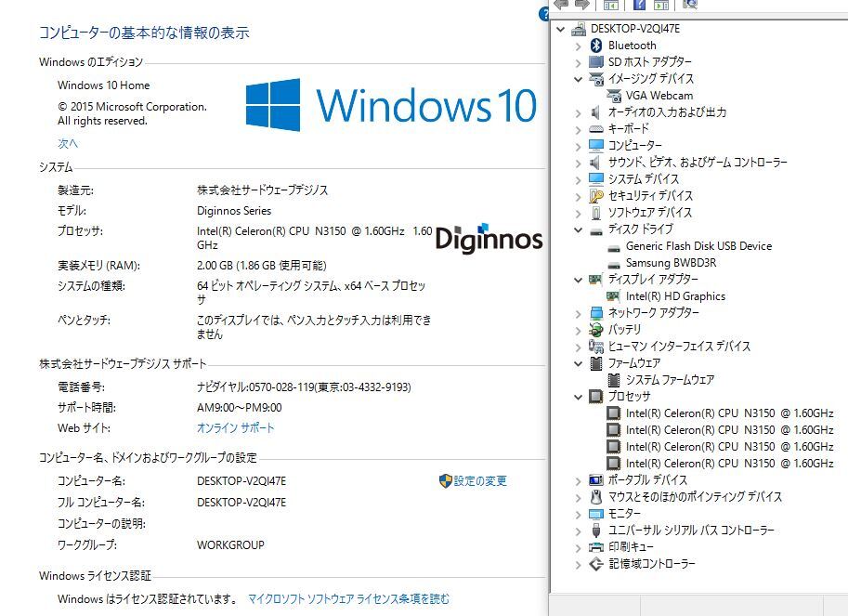
Task: Click the Device Manager help toolbar icon
Action: [639, 5]
